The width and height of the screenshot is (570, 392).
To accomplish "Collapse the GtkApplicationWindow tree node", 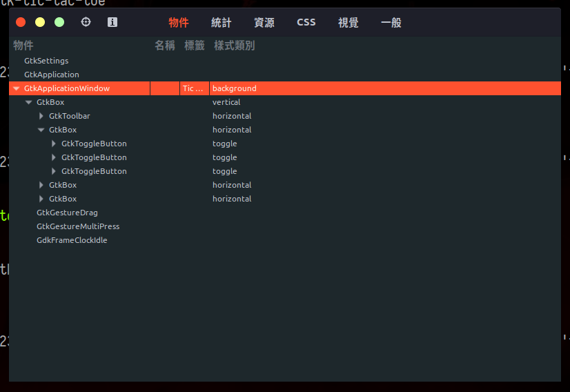I will click(17, 88).
